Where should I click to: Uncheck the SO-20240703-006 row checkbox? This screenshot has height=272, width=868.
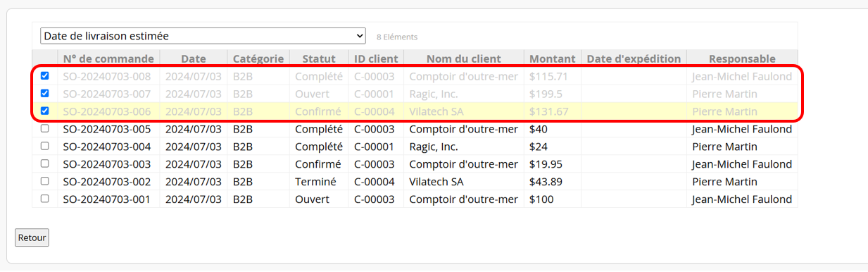click(45, 111)
